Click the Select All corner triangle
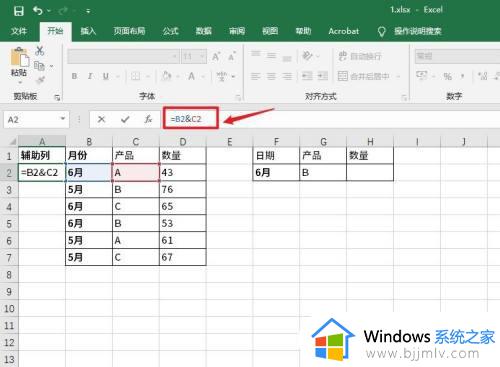 pyautogui.click(x=12, y=142)
